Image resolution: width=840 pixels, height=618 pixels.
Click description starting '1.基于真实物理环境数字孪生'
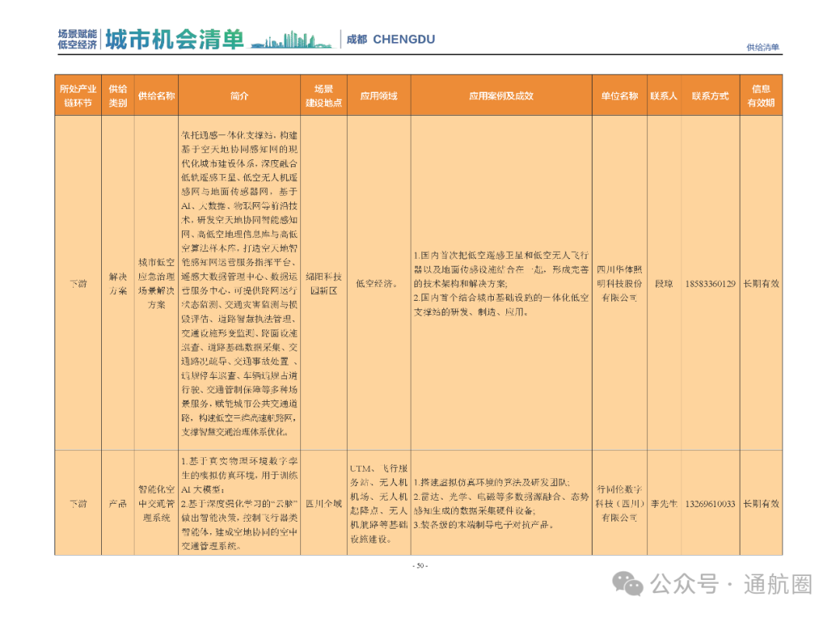(x=239, y=504)
